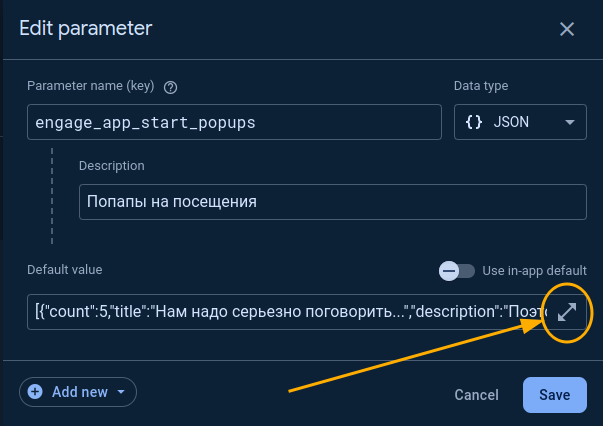Screen dimensions: 603x426
Task: Cancel editing the parameter
Action: [476, 395]
